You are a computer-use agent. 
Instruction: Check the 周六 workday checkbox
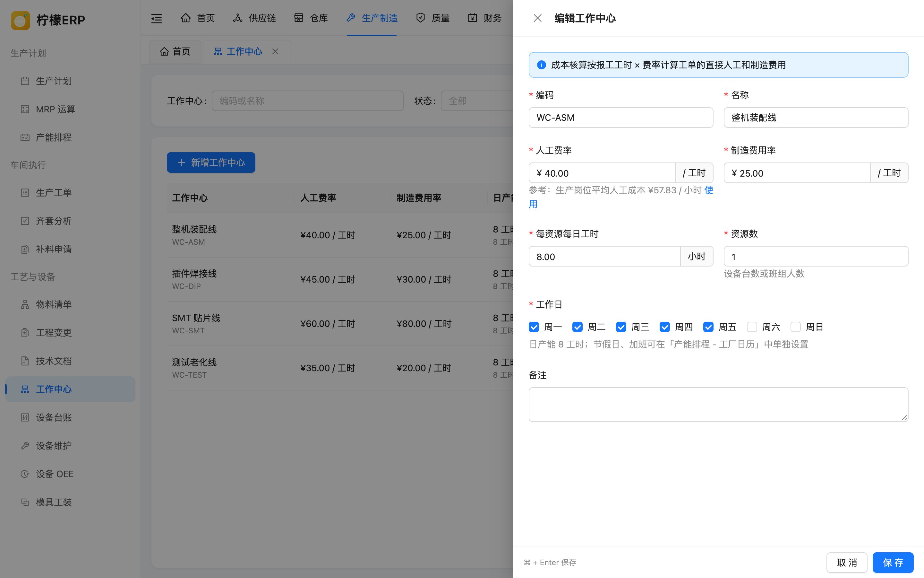(752, 327)
